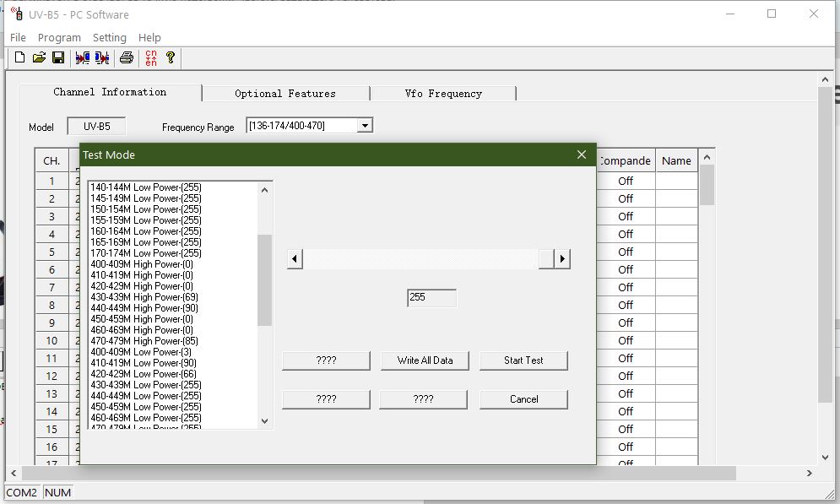Click the ???? button beside Write All Data
The image size is (840, 504).
[x=326, y=360]
